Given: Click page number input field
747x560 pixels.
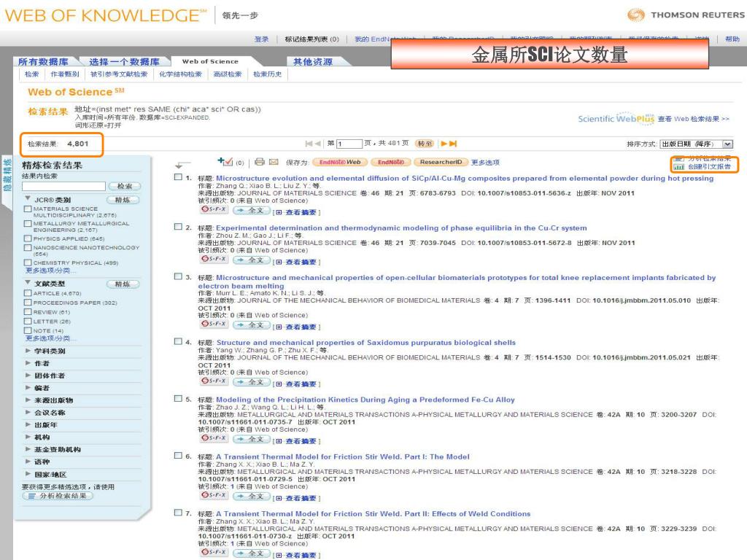Looking at the screenshot, I should pos(349,144).
